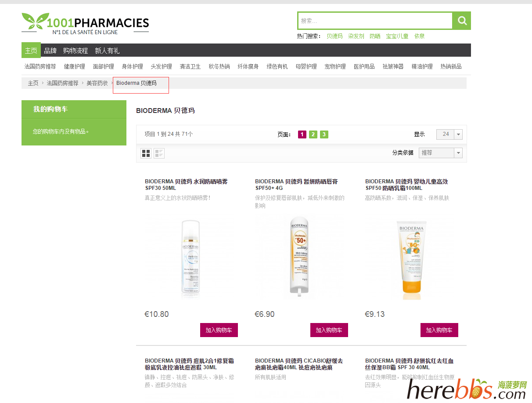Image resolution: width=532 pixels, height=403 pixels.
Task: Switch to grid view layout icon
Action: pyautogui.click(x=146, y=153)
